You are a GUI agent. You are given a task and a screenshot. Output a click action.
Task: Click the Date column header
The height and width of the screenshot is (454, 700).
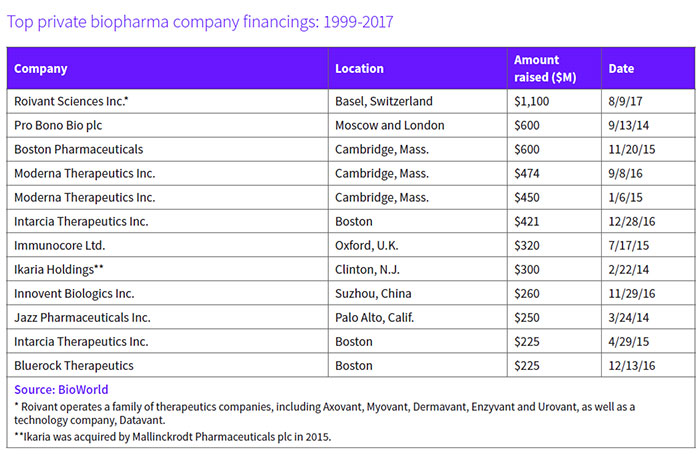(x=621, y=69)
